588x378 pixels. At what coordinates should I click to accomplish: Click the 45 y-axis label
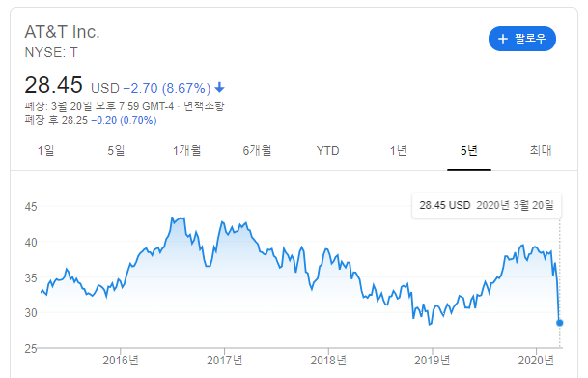click(31, 207)
